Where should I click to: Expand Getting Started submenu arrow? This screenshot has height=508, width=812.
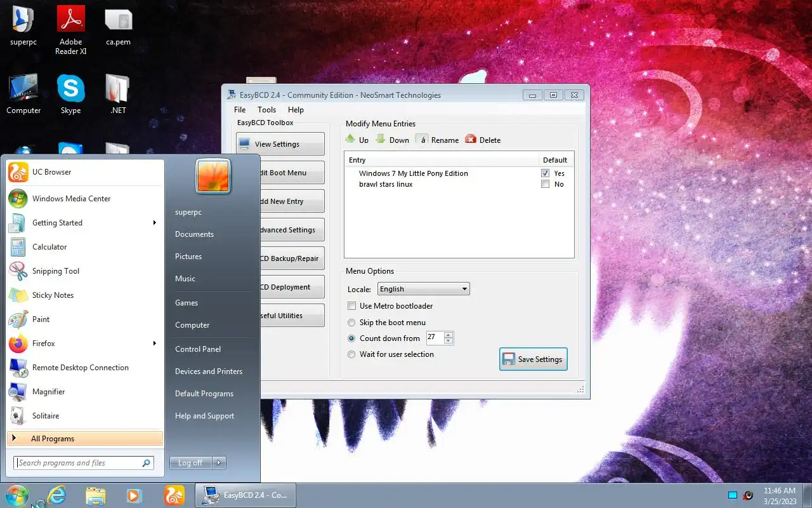155,223
